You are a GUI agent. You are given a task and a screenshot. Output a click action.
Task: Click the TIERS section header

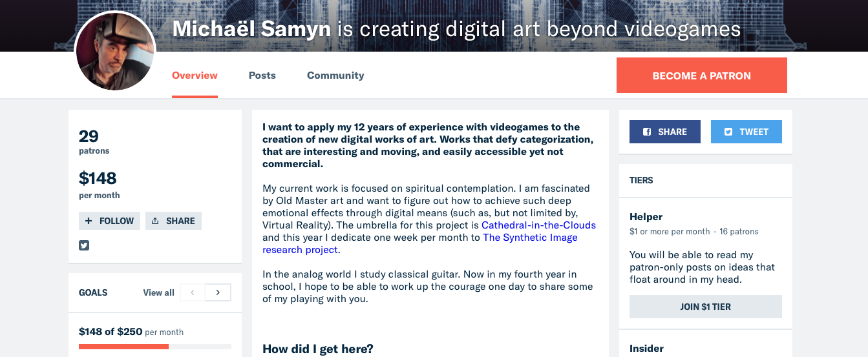tap(641, 180)
